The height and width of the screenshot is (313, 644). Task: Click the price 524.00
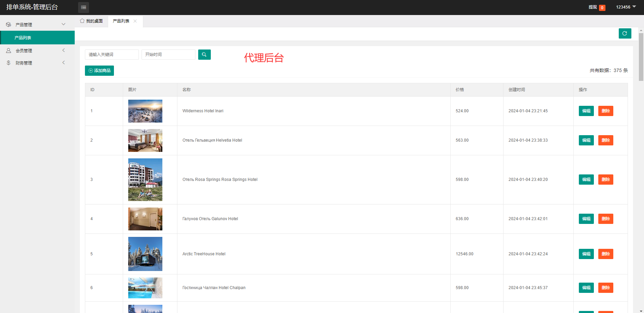462,111
